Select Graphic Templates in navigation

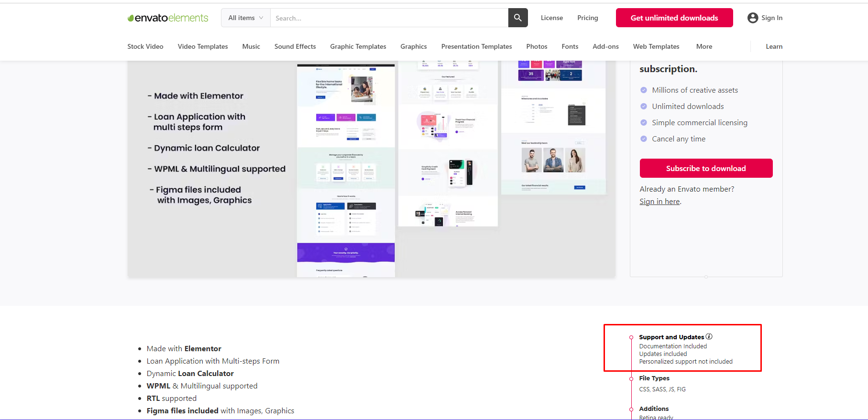click(358, 46)
